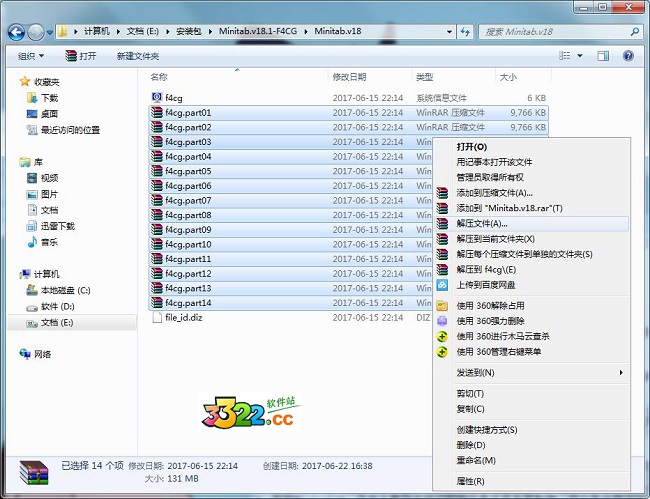Viewport: 650px width, 499px height.
Task: Select the f4cg system info file icon
Action: coord(157,97)
